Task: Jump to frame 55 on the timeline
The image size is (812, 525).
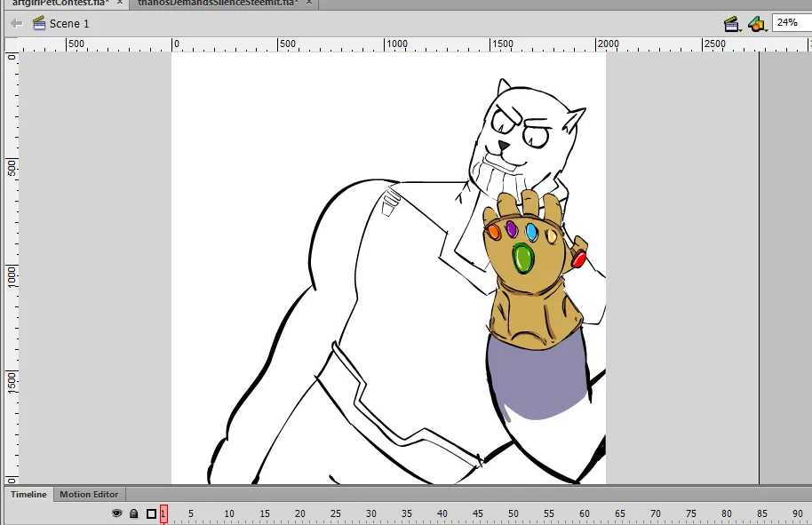Action: coord(548,513)
